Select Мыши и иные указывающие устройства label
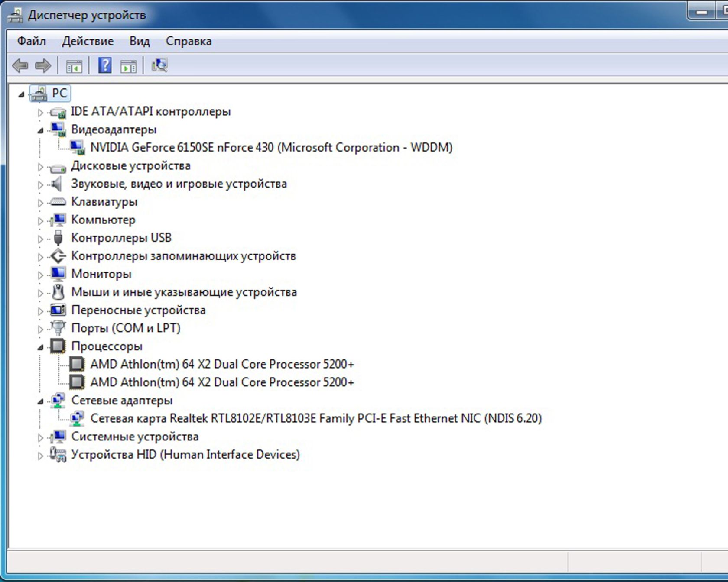The image size is (728, 582). 184,292
